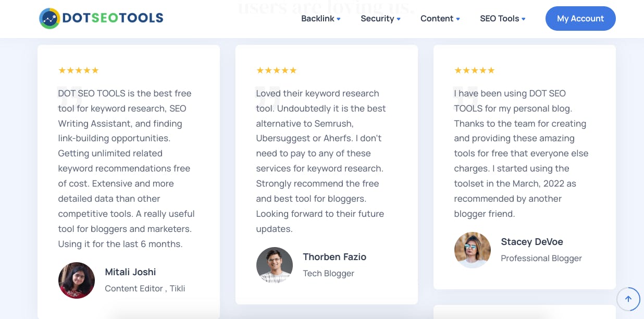644x319 pixels.
Task: Expand the Backlink dropdown arrow
Action: tap(339, 19)
